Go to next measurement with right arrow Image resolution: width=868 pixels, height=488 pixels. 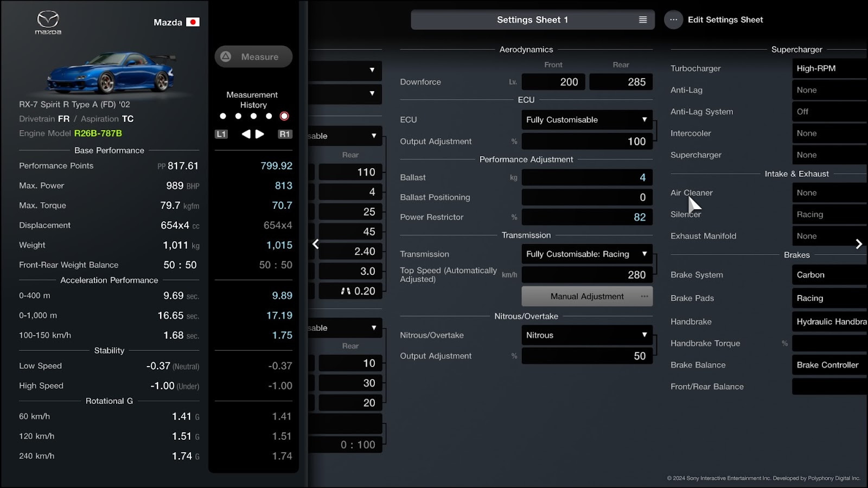pyautogui.click(x=260, y=134)
